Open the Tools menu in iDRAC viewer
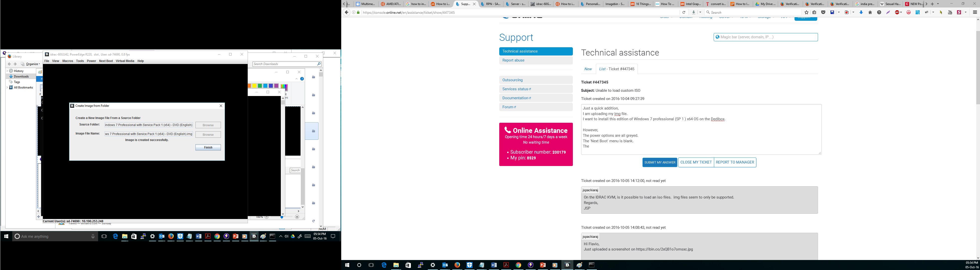 click(80, 61)
